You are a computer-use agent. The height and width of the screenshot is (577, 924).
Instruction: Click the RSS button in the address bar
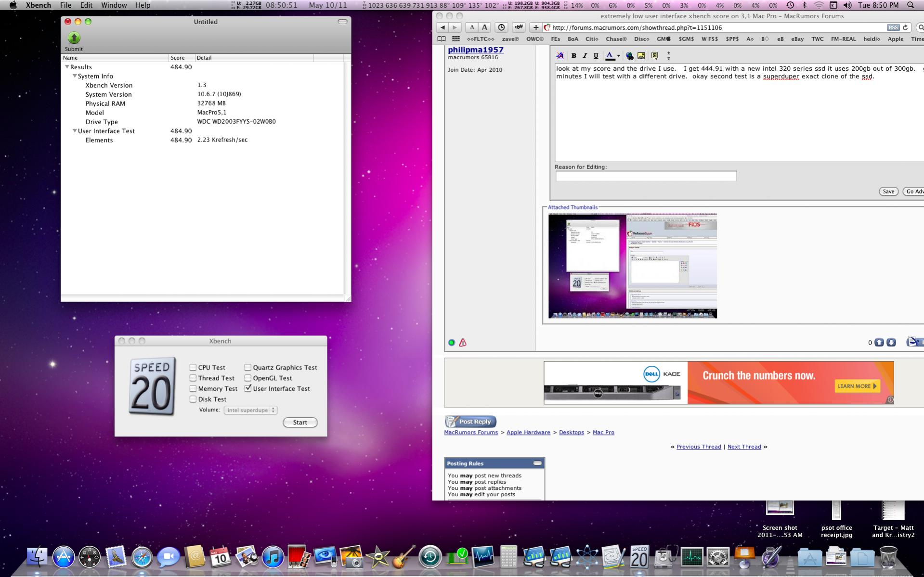tap(893, 27)
